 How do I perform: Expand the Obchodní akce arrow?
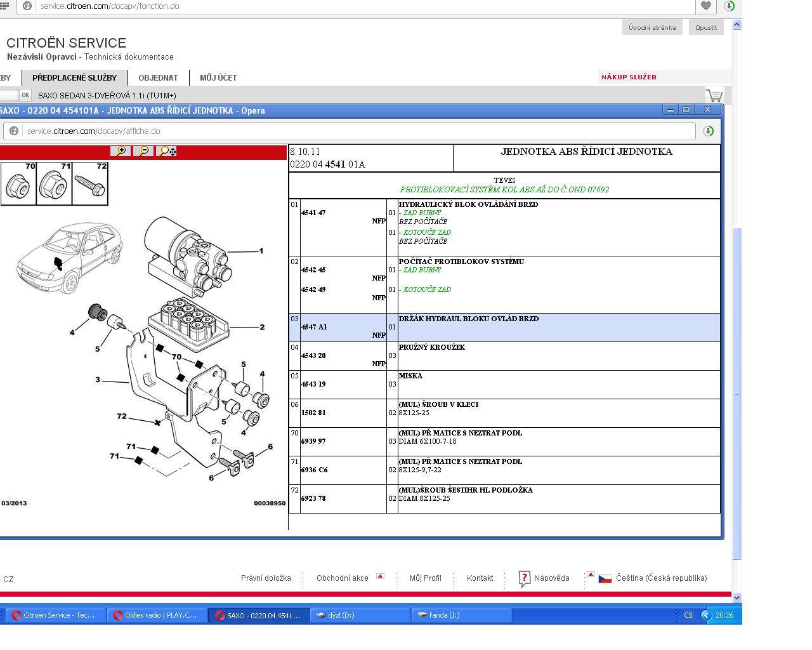click(380, 576)
